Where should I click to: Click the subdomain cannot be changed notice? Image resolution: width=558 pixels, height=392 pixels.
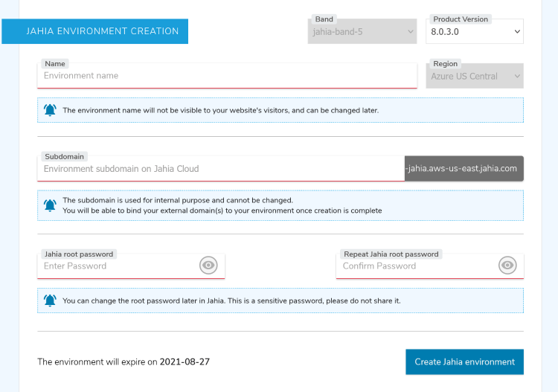click(x=222, y=205)
